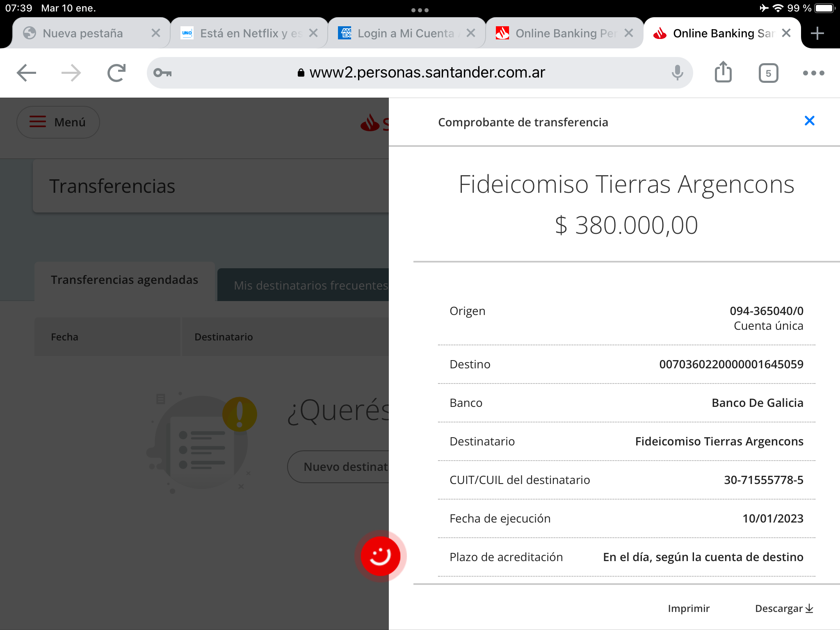Image resolution: width=840 pixels, height=630 pixels.
Task: Close the Comprobante de transferencia panel
Action: click(x=809, y=121)
